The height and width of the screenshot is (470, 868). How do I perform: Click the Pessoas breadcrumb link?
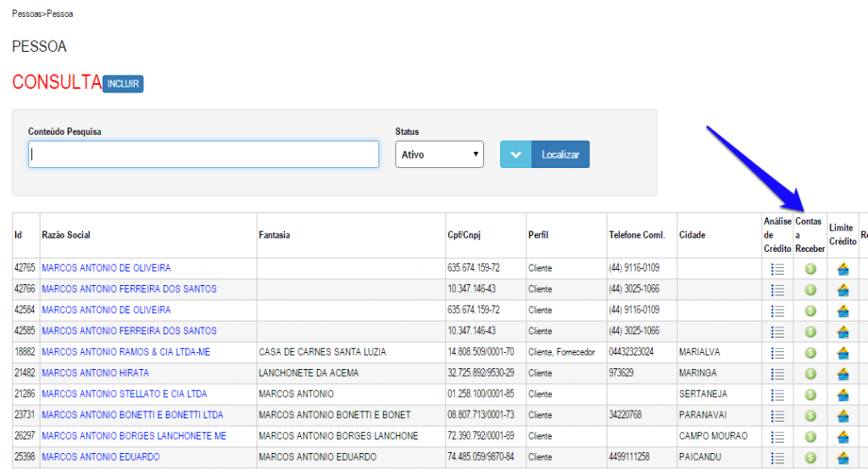(x=26, y=14)
